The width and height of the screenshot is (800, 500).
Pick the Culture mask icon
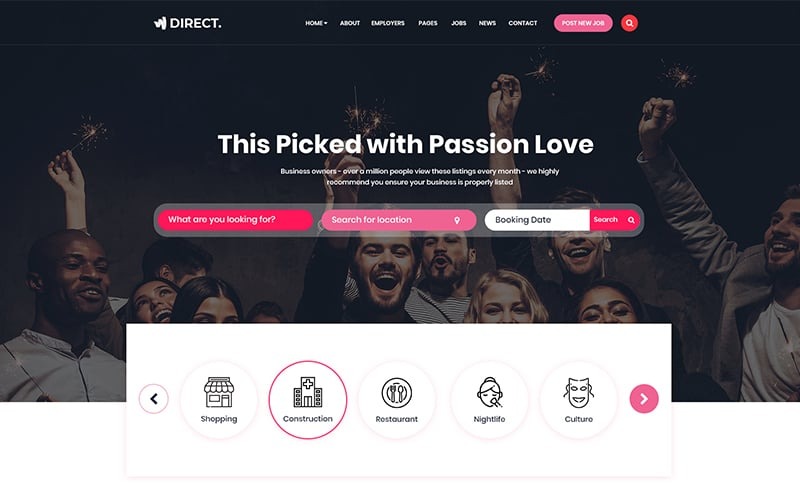pyautogui.click(x=579, y=392)
